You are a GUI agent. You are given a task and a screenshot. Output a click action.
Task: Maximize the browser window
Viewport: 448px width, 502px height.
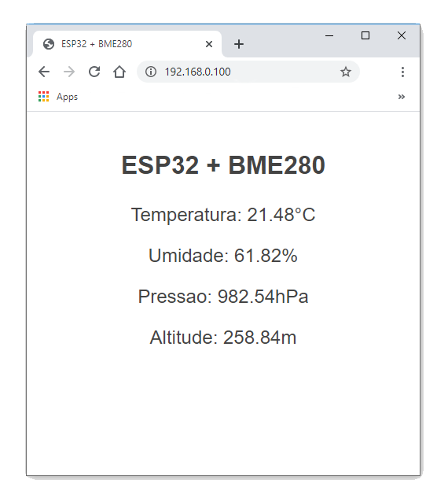tap(365, 35)
